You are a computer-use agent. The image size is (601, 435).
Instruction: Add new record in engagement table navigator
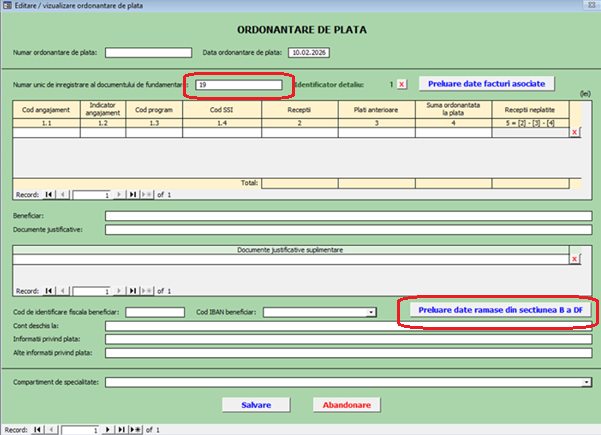coord(147,195)
